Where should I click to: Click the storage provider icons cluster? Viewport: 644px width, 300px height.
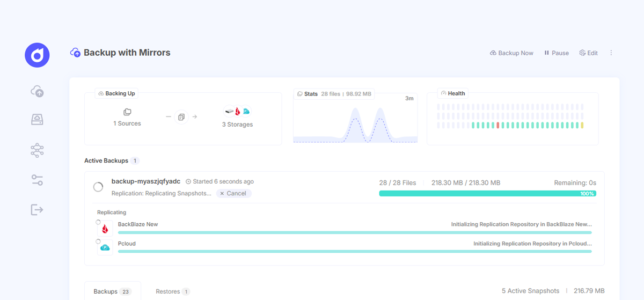click(x=237, y=112)
